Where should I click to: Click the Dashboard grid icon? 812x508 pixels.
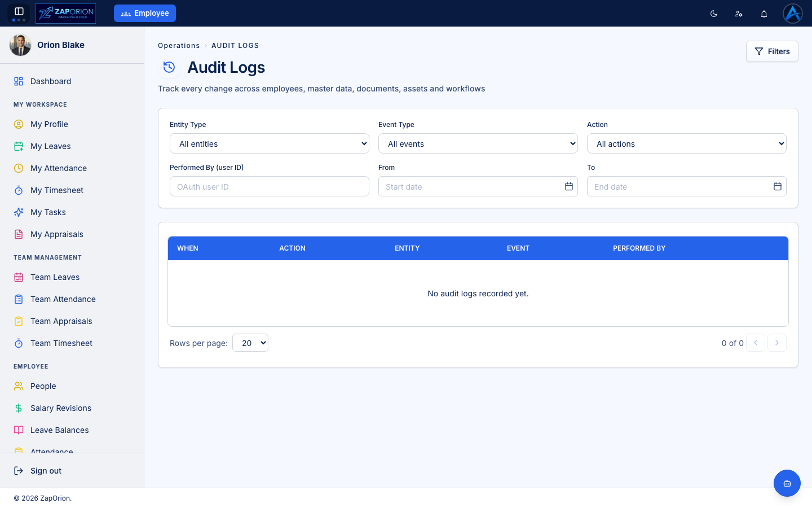[x=19, y=81]
